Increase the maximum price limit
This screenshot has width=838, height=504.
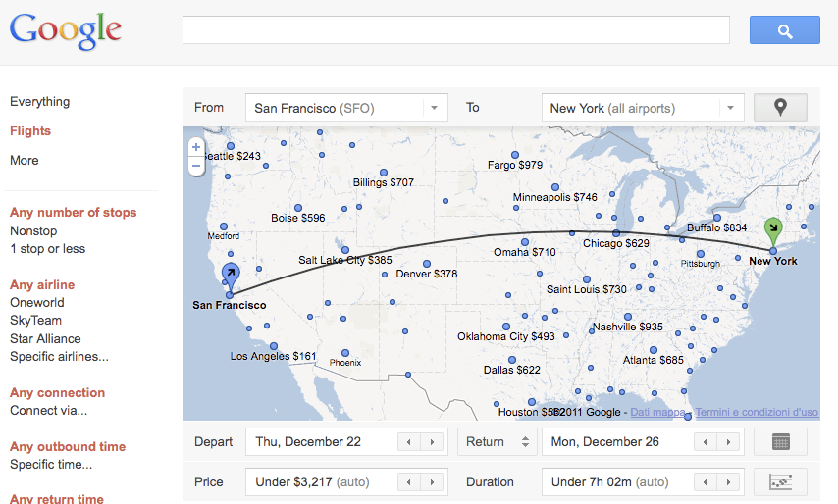point(432,482)
